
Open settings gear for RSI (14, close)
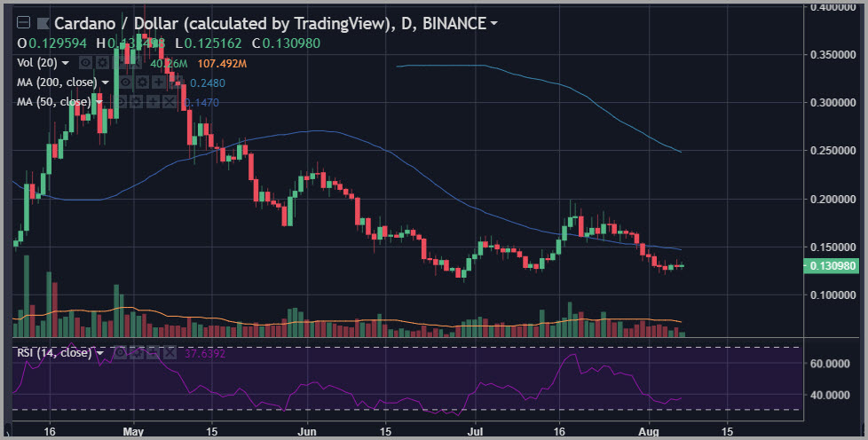136,352
